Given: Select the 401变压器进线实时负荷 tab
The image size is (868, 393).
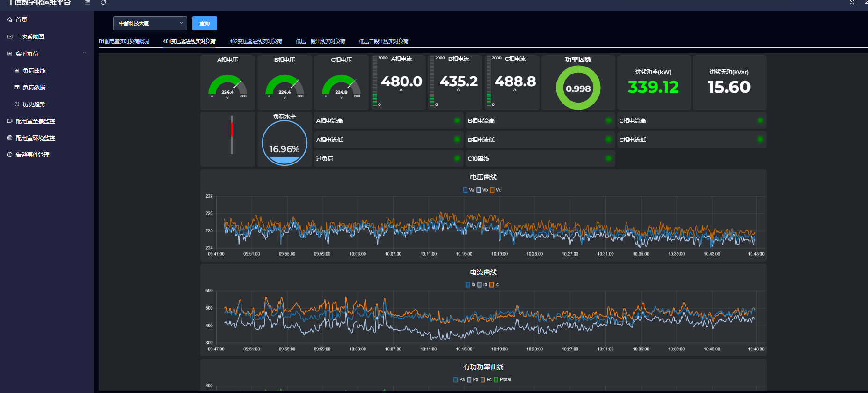Looking at the screenshot, I should click(189, 41).
